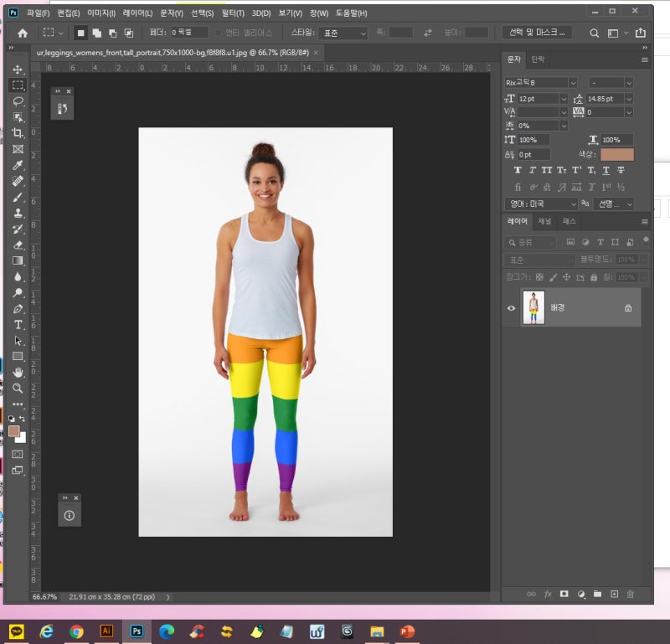The image size is (670, 644).
Task: Pick the Zoom magnifier tool
Action: pos(18,389)
